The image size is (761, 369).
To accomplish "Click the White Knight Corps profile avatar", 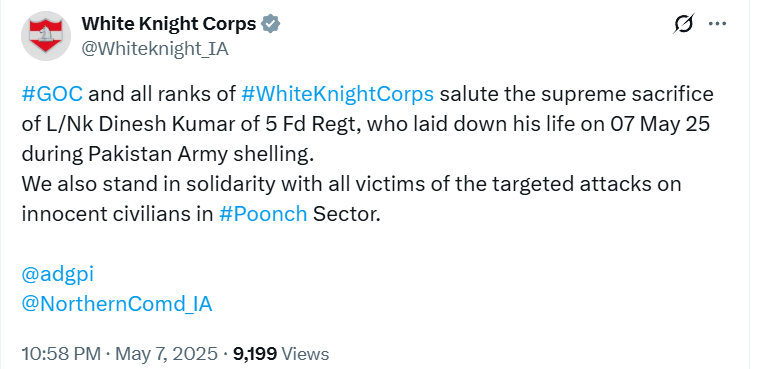I will [x=46, y=35].
